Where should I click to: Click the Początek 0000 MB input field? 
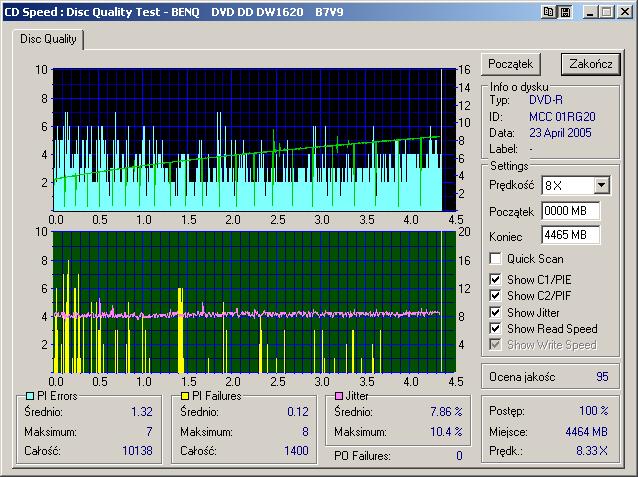pyautogui.click(x=570, y=211)
